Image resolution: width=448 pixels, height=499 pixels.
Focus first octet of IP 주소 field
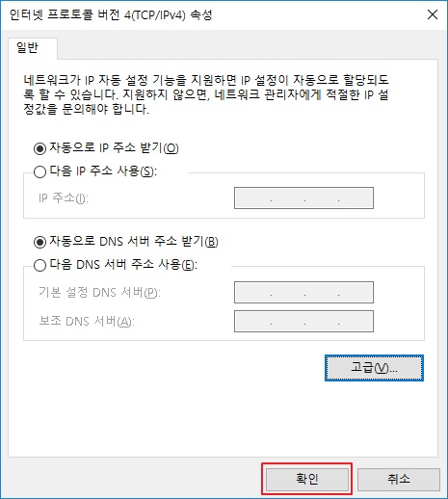[253, 198]
